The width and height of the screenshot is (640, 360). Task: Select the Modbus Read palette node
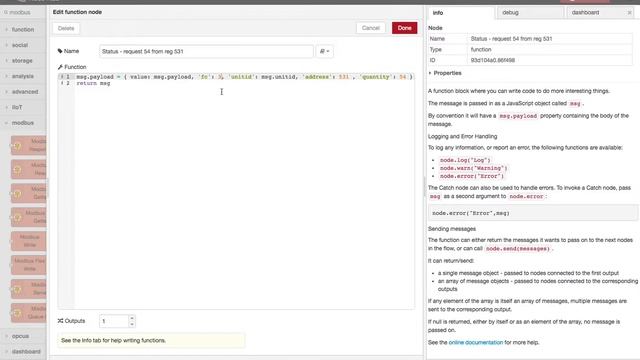coord(29,169)
